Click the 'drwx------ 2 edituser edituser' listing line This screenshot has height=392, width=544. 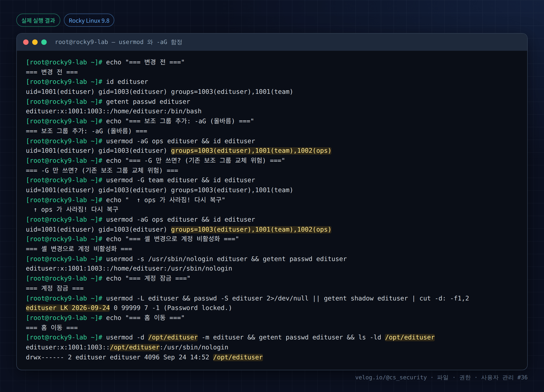coord(144,357)
